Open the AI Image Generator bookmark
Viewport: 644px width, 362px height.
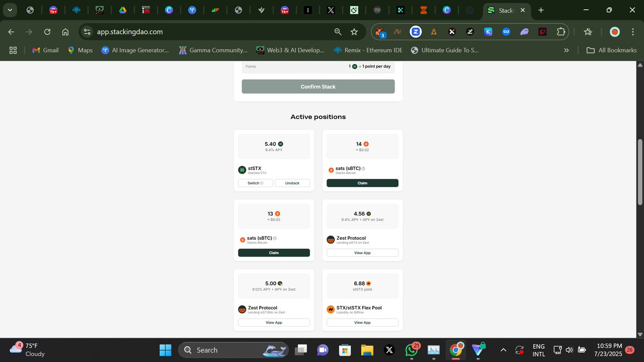tap(135, 50)
